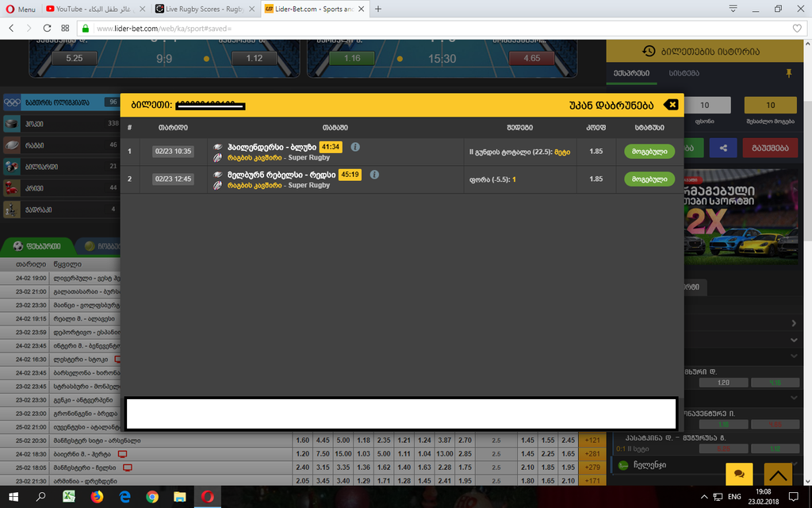Image resolution: width=812 pixels, height=508 pixels.
Task: Show hidden tray icons chevron
Action: click(704, 497)
